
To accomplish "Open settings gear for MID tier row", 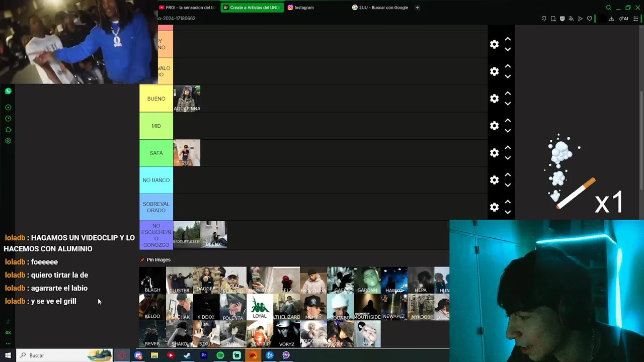I will pyautogui.click(x=494, y=126).
